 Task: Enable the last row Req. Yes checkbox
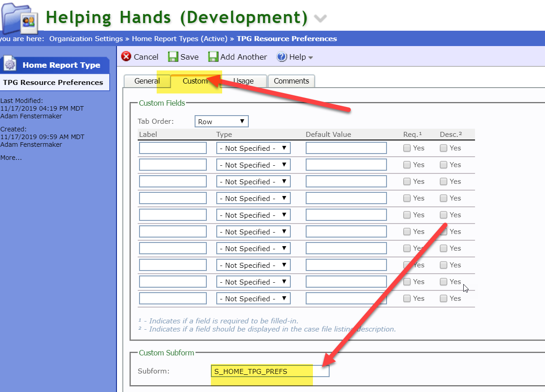click(407, 299)
